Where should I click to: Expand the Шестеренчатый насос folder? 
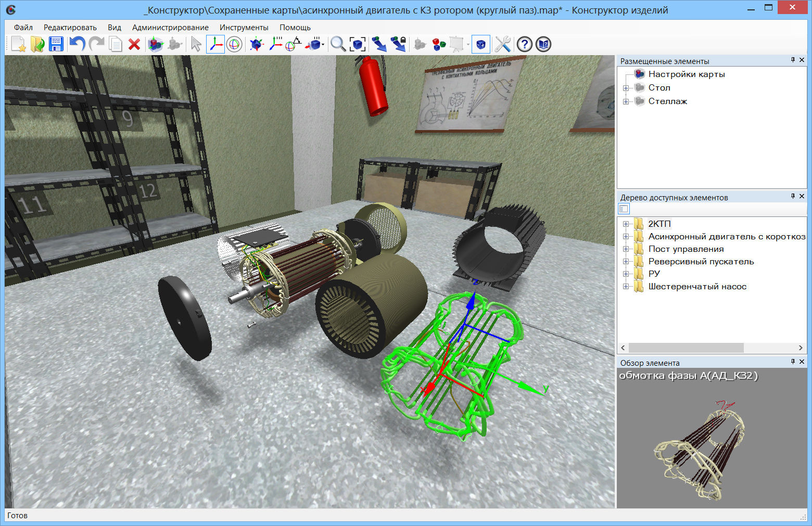tap(626, 287)
